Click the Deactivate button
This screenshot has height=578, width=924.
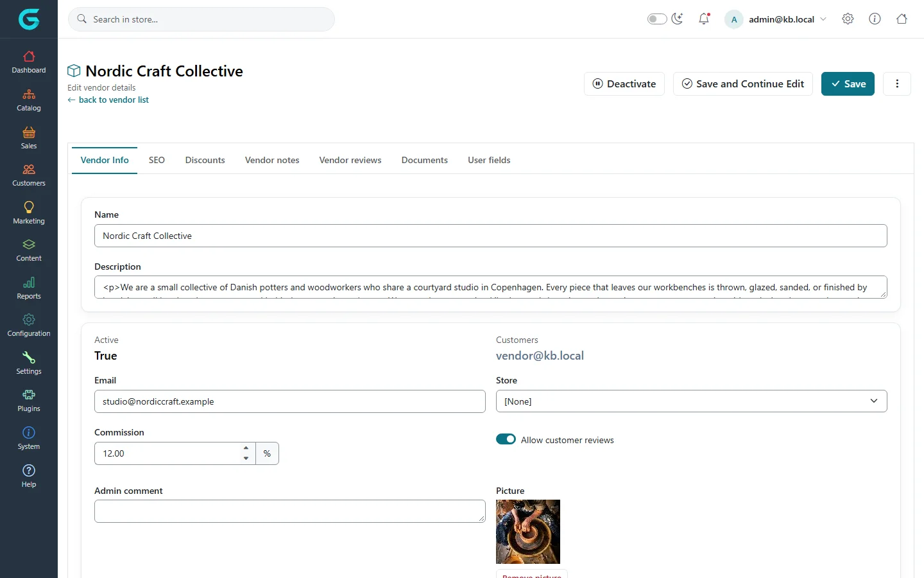click(x=624, y=83)
